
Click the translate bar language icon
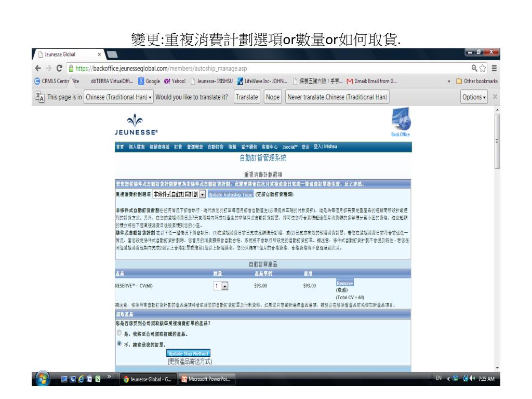[x=39, y=97]
